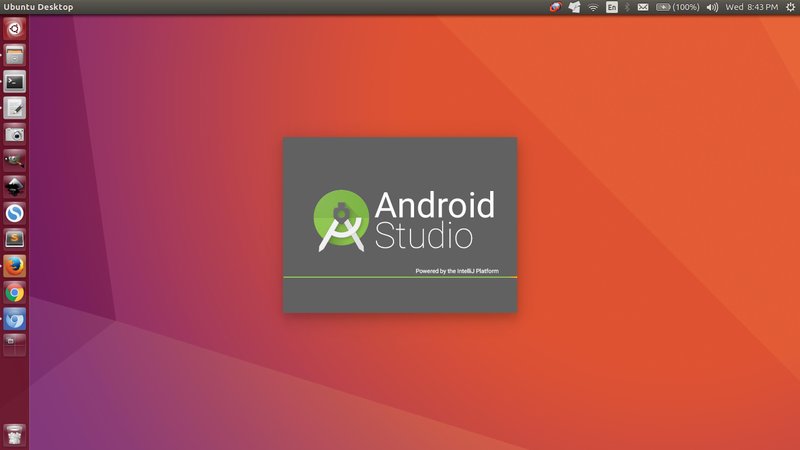Open the mail messaging indicator

tap(643, 7)
